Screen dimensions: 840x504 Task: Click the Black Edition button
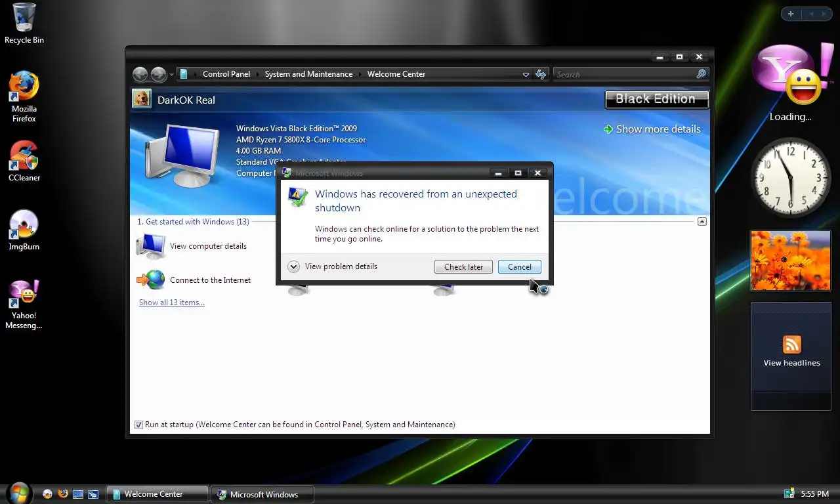(x=656, y=99)
